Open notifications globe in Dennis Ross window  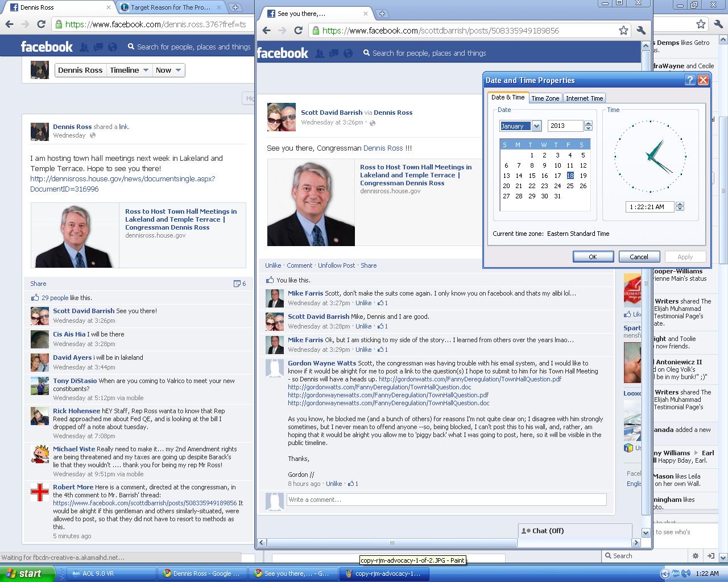[x=113, y=47]
